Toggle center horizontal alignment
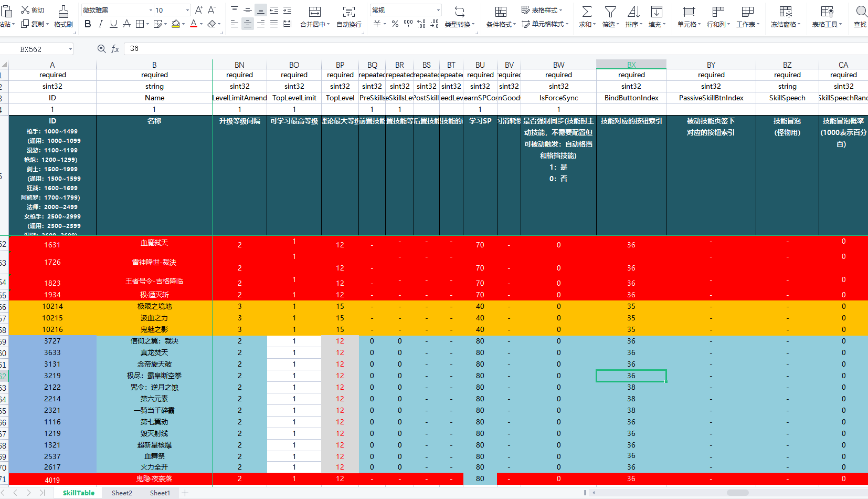The height and width of the screenshot is (499, 868). point(248,24)
